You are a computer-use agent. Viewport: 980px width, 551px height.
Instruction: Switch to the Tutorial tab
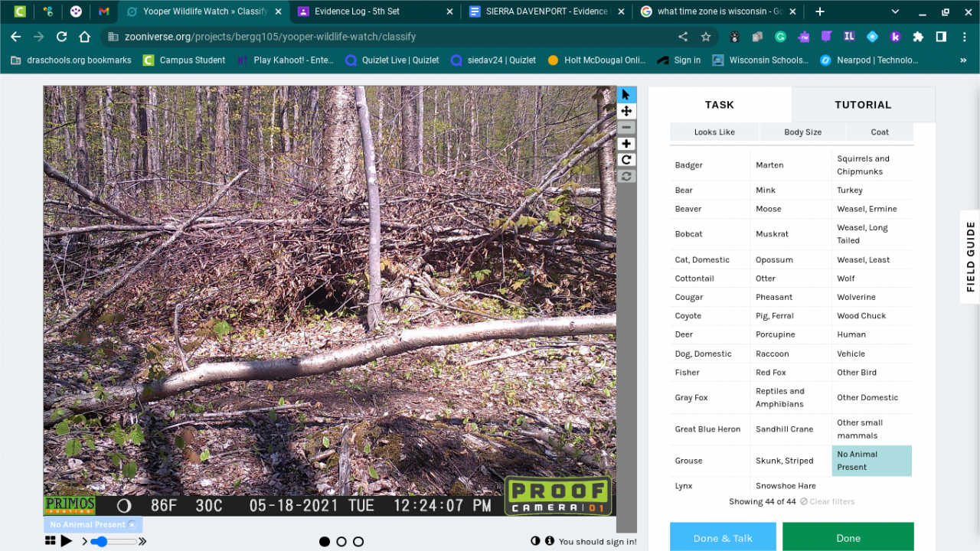(863, 105)
